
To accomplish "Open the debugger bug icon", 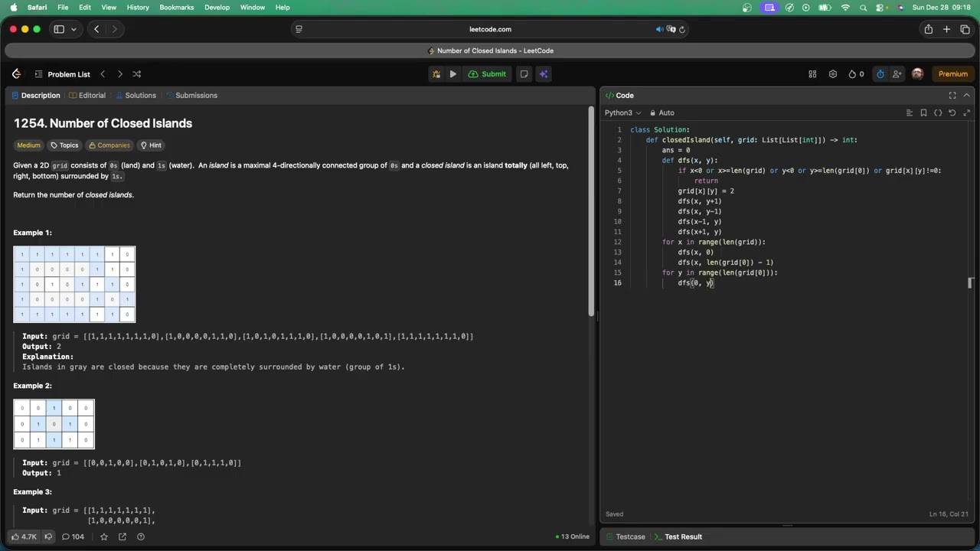I will point(436,74).
